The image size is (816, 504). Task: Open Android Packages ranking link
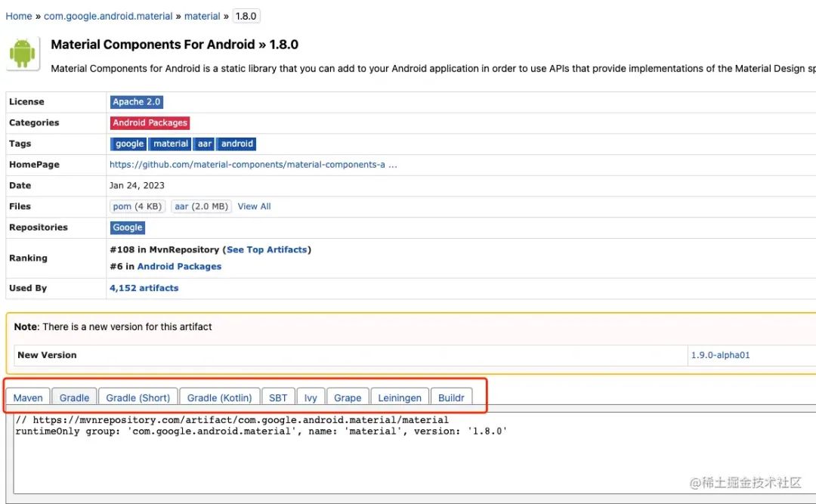(179, 266)
